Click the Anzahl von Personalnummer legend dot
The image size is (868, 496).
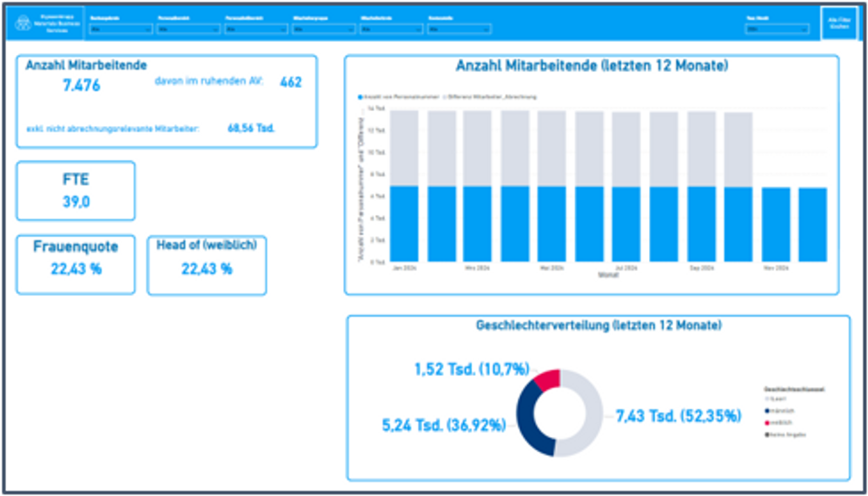(x=361, y=97)
